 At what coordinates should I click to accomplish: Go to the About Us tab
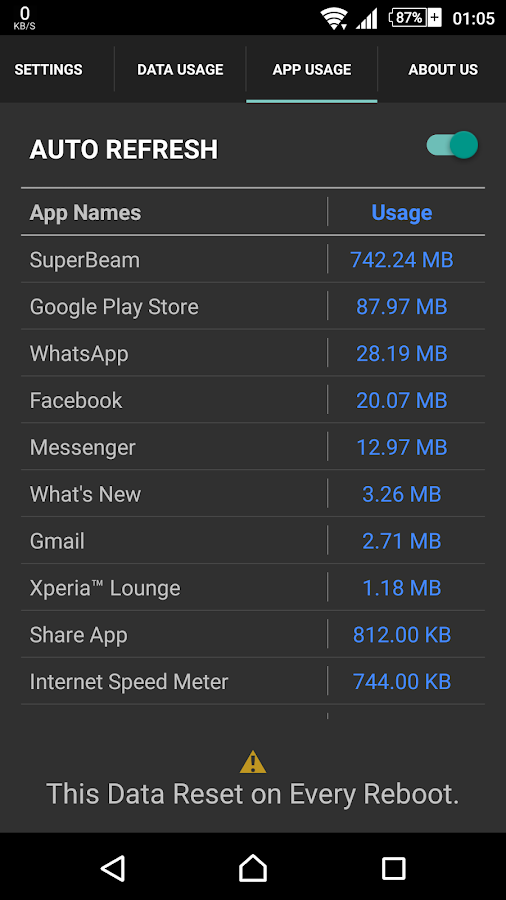coord(443,69)
